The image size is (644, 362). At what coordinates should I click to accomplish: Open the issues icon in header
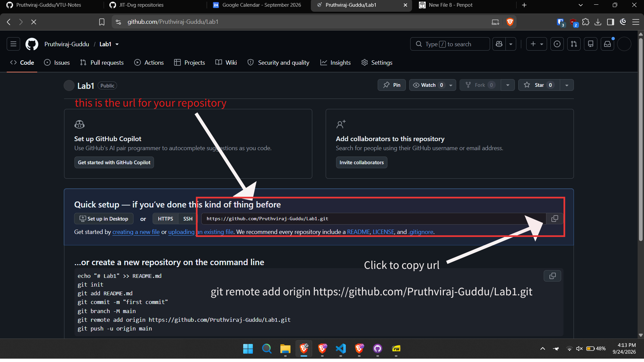(x=557, y=44)
